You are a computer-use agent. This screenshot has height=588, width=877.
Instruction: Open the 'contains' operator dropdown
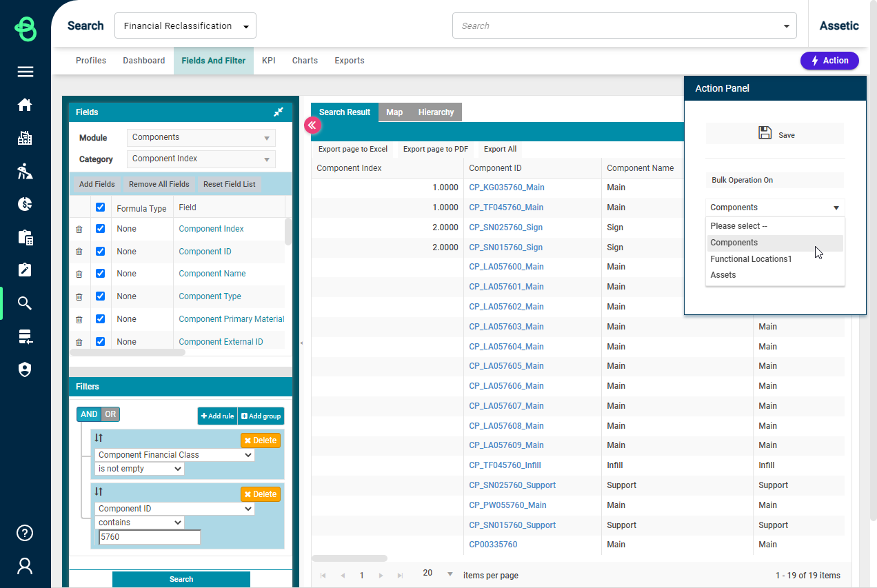click(x=139, y=523)
